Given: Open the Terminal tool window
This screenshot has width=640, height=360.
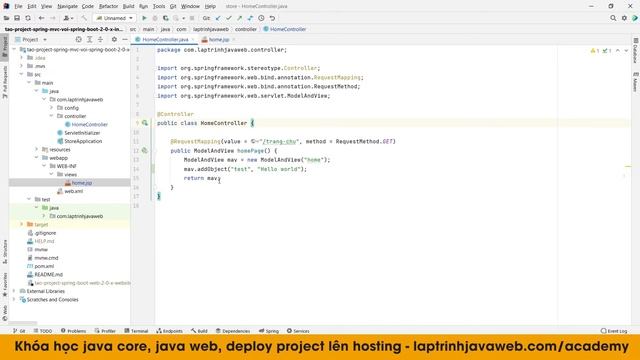Looking at the screenshot, I should coord(136,331).
